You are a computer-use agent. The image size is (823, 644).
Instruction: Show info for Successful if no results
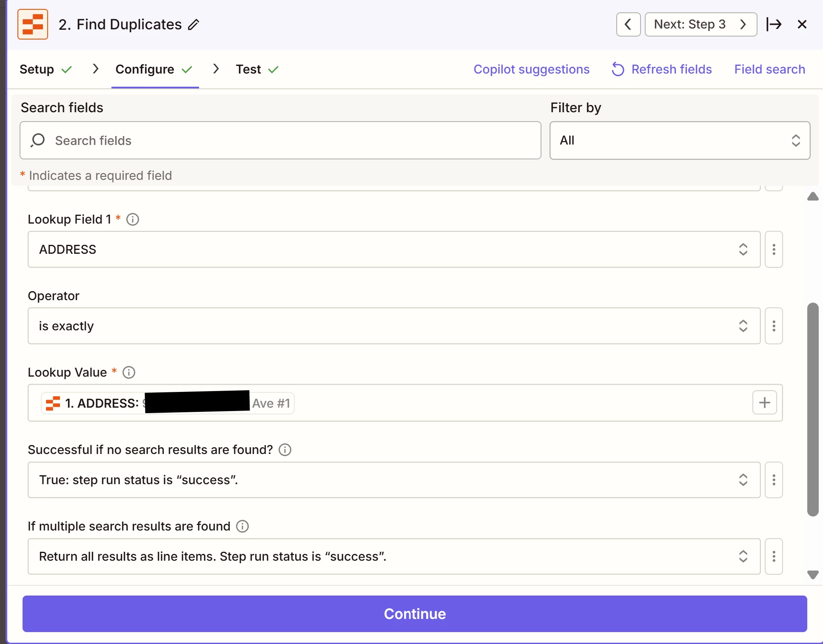coord(285,450)
